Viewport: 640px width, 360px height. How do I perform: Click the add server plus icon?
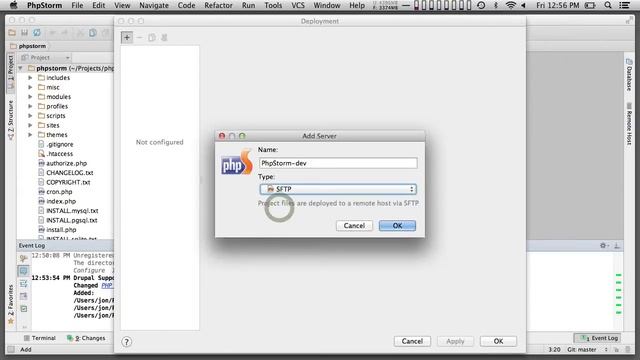tap(127, 38)
